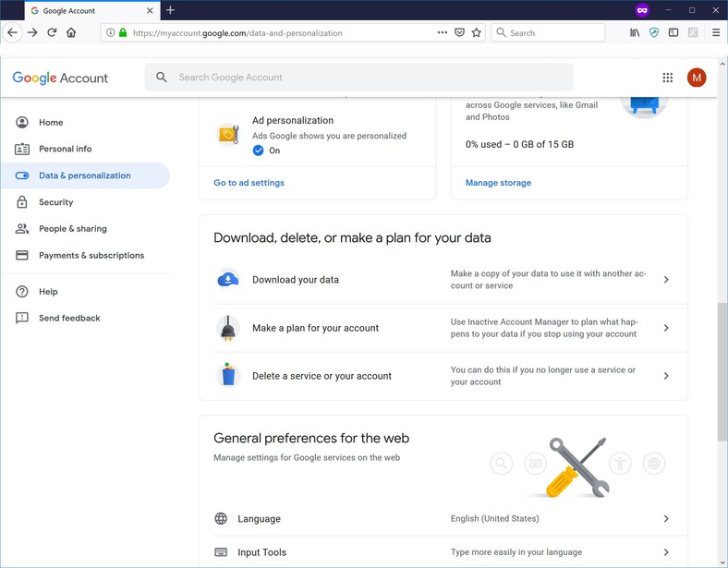Open the browser home page icon

[x=71, y=32]
